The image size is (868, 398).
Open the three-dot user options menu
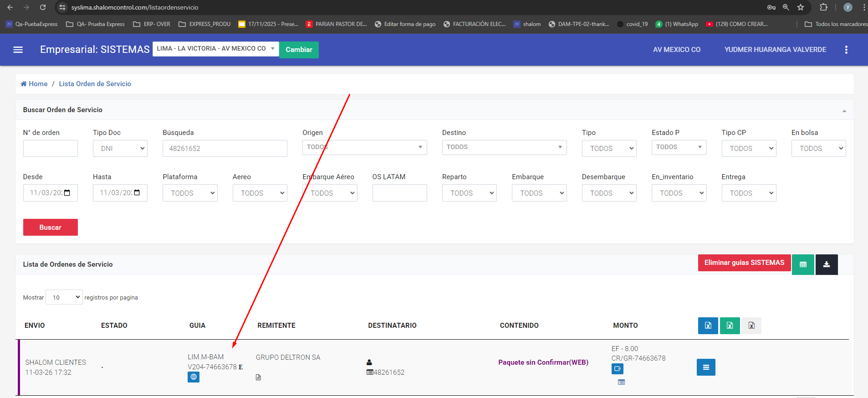click(846, 50)
